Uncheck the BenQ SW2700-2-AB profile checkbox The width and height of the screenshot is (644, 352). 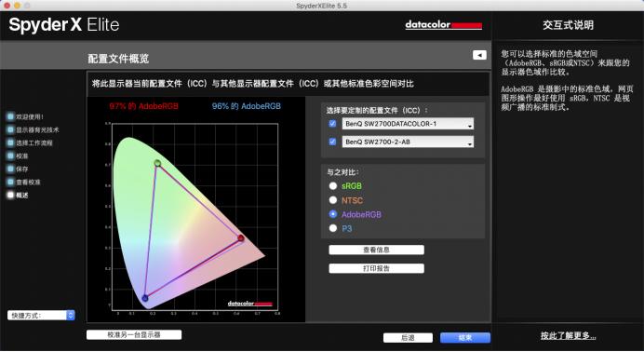click(x=332, y=142)
